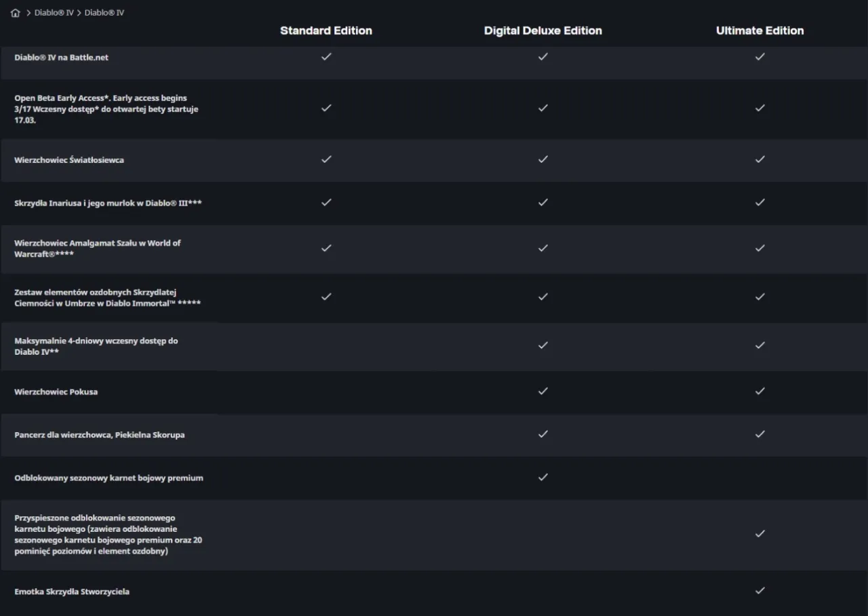Select the Digital Deluxe Edition column header

click(542, 31)
